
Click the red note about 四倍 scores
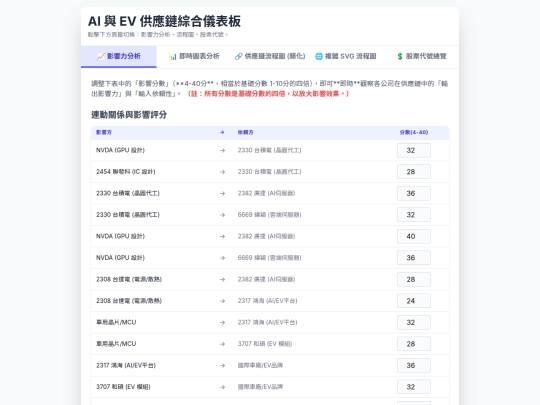268,94
